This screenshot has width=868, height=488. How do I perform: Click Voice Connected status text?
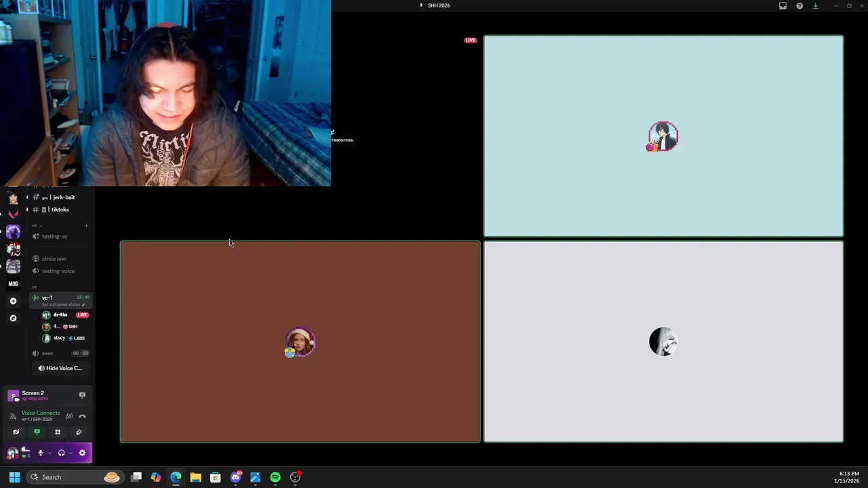(x=41, y=413)
